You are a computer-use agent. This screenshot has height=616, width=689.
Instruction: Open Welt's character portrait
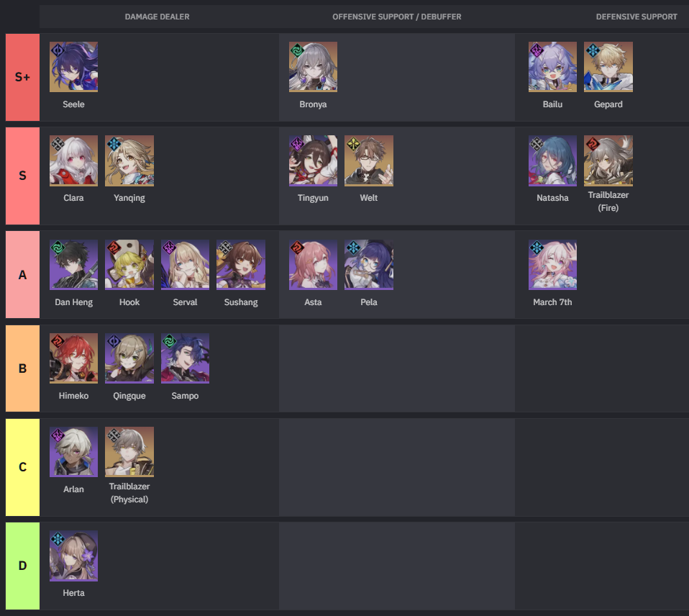click(369, 160)
